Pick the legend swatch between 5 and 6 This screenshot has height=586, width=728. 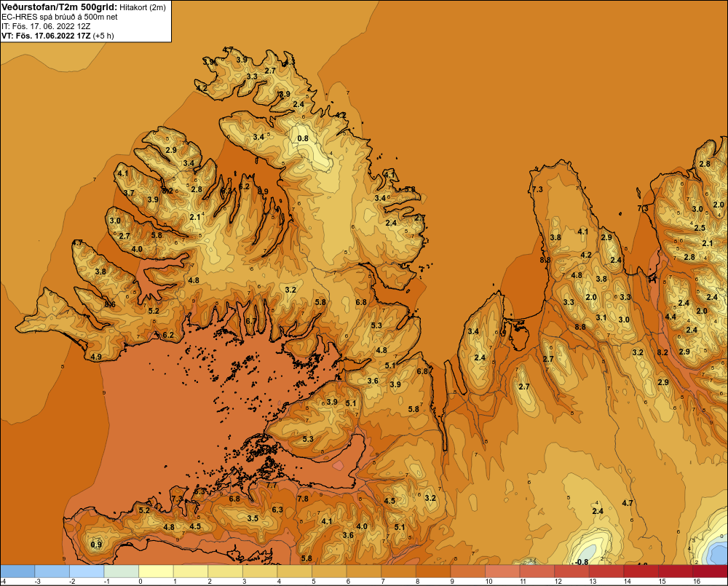[329, 571]
